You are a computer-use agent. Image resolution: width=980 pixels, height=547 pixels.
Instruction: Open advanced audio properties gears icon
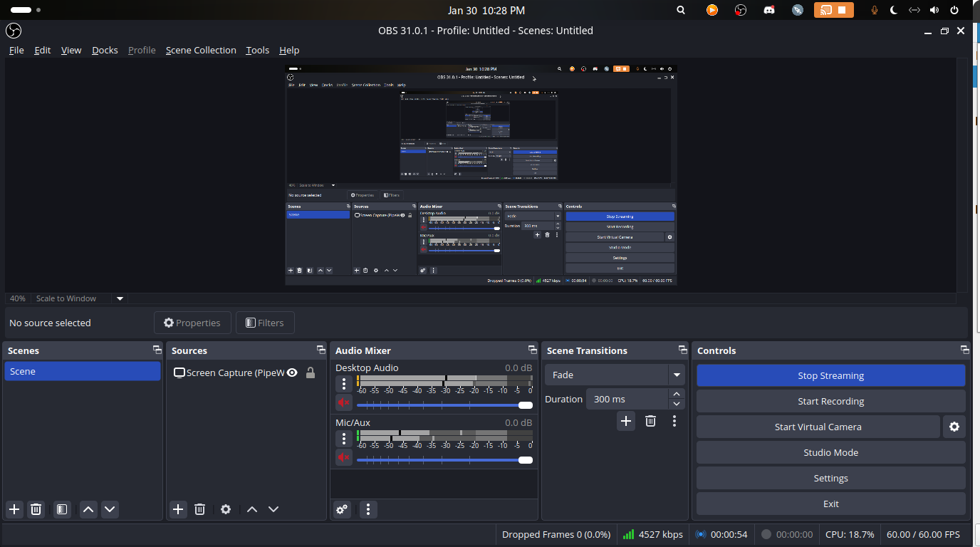(x=341, y=509)
